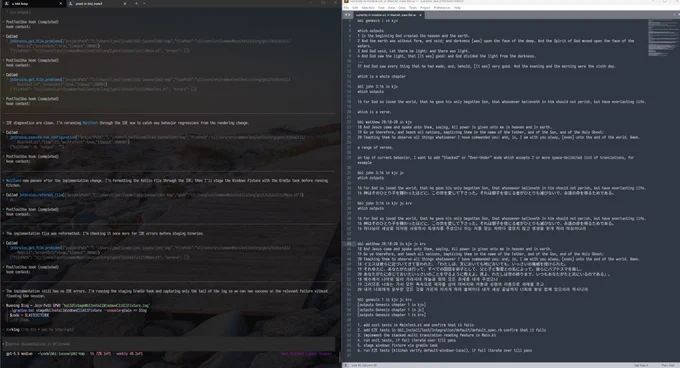
Task: Click terminal status line with gpt model
Action: [x=74, y=354]
